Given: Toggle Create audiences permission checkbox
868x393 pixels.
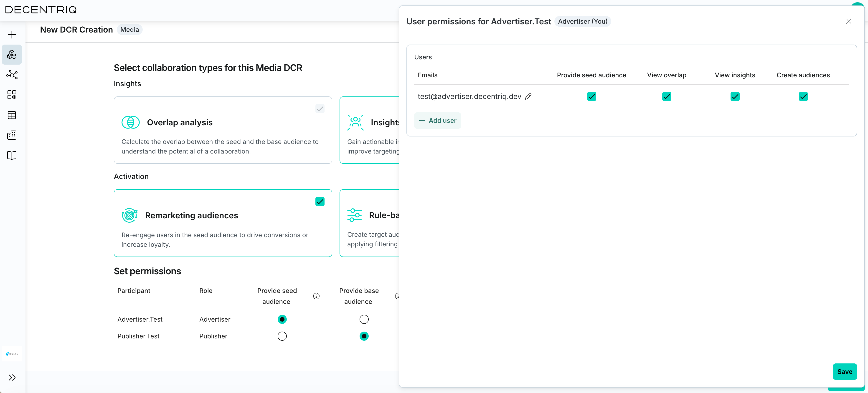Looking at the screenshot, I should tap(803, 97).
